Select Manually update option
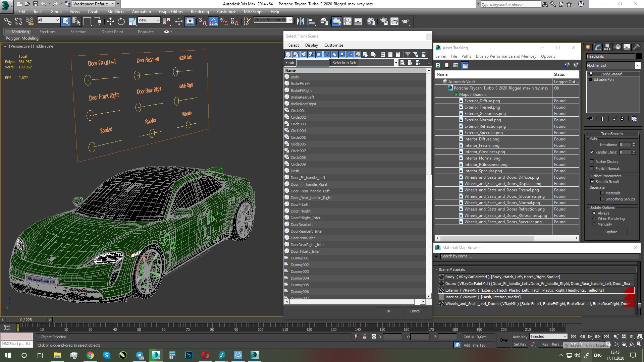The width and height of the screenshot is (644, 362). (x=594, y=224)
